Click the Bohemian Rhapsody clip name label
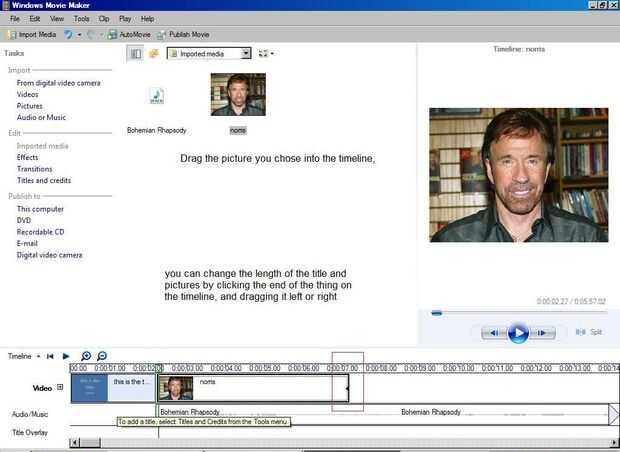 tap(157, 130)
